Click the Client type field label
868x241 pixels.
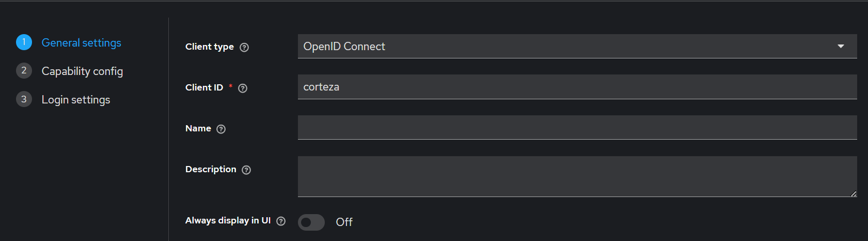point(210,47)
